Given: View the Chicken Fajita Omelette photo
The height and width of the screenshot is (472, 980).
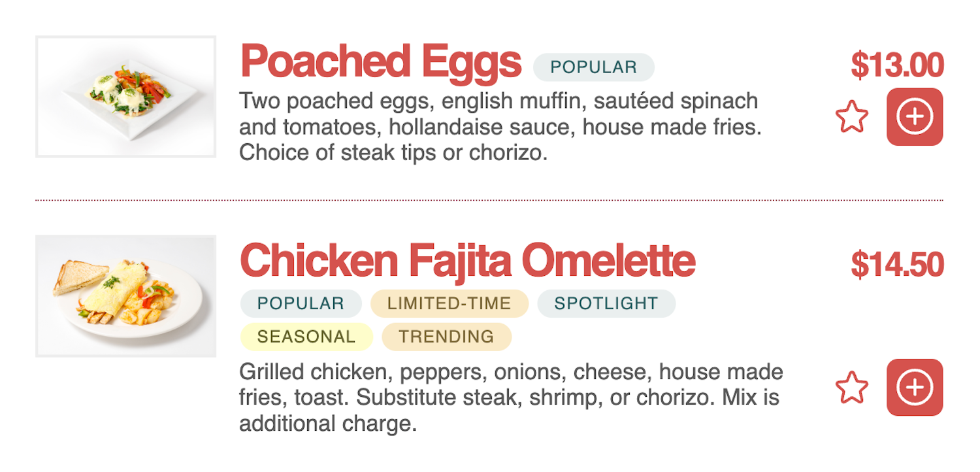Looking at the screenshot, I should pos(125,296).
